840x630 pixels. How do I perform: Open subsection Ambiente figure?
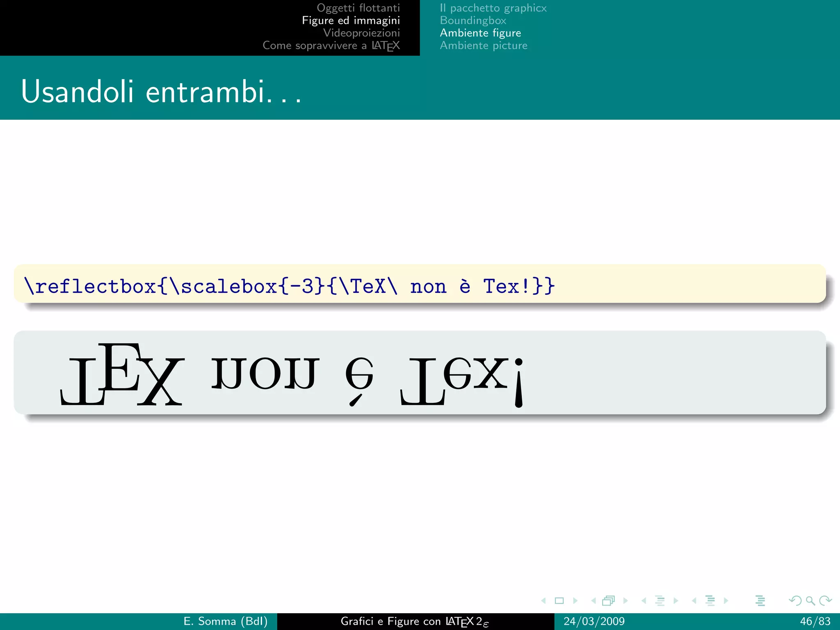pyautogui.click(x=480, y=33)
